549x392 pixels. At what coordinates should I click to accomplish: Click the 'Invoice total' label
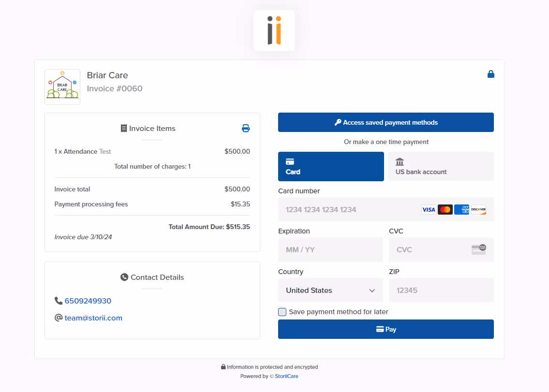point(72,189)
